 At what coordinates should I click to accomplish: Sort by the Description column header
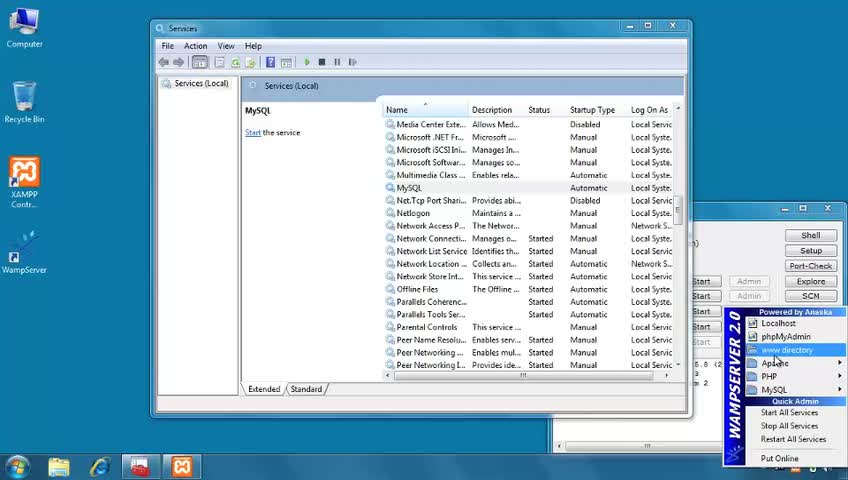(x=496, y=110)
